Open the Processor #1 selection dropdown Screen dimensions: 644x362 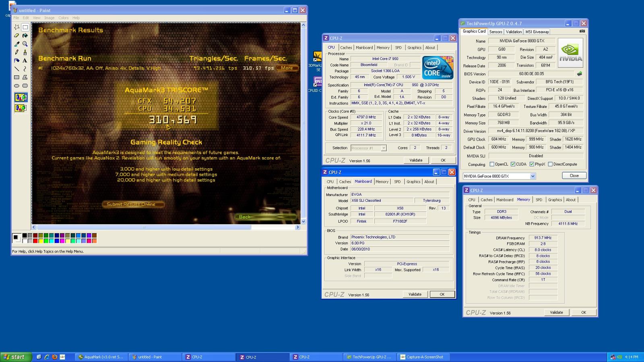pos(384,148)
